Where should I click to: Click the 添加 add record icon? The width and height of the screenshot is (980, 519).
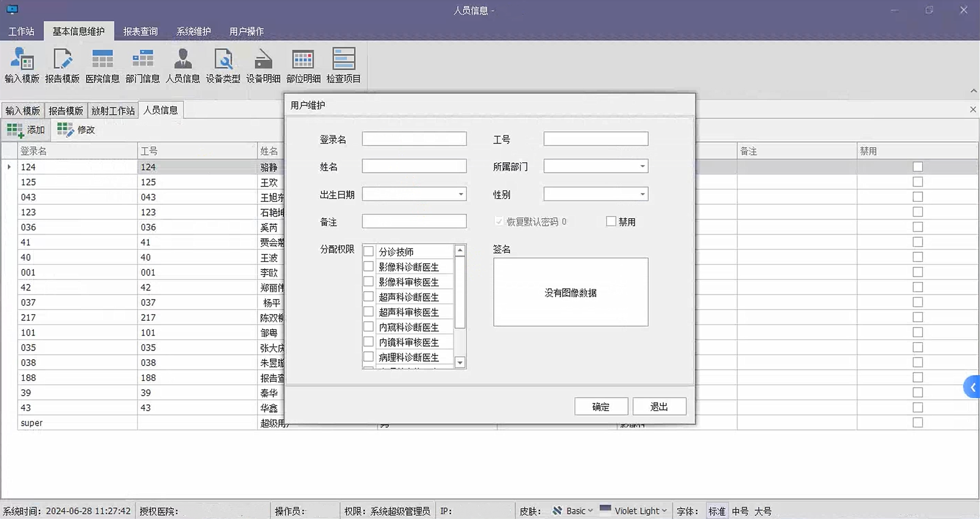[15, 130]
